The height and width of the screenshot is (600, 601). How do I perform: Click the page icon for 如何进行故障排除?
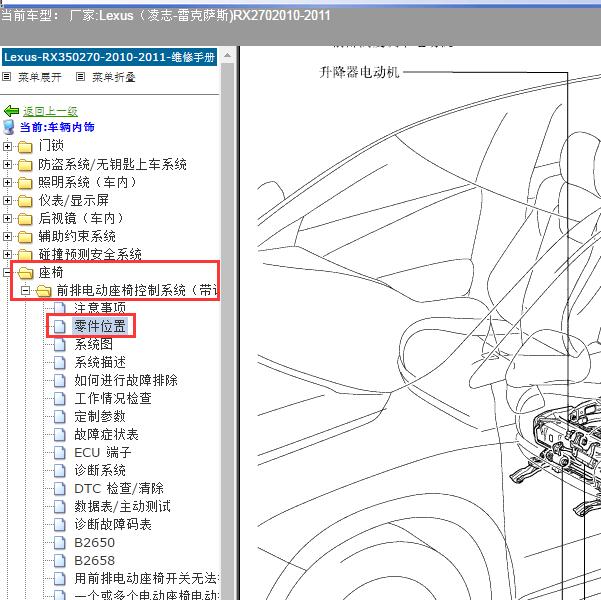(x=59, y=380)
